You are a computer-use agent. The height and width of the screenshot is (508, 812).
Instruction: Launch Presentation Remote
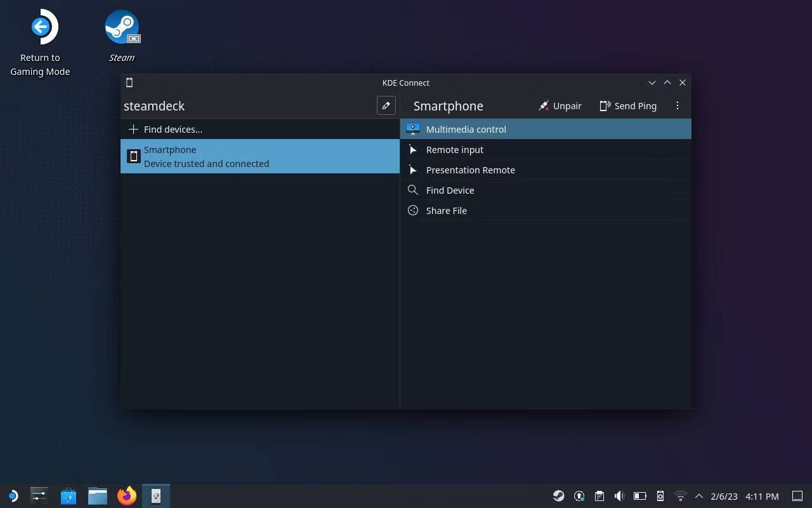click(x=471, y=170)
